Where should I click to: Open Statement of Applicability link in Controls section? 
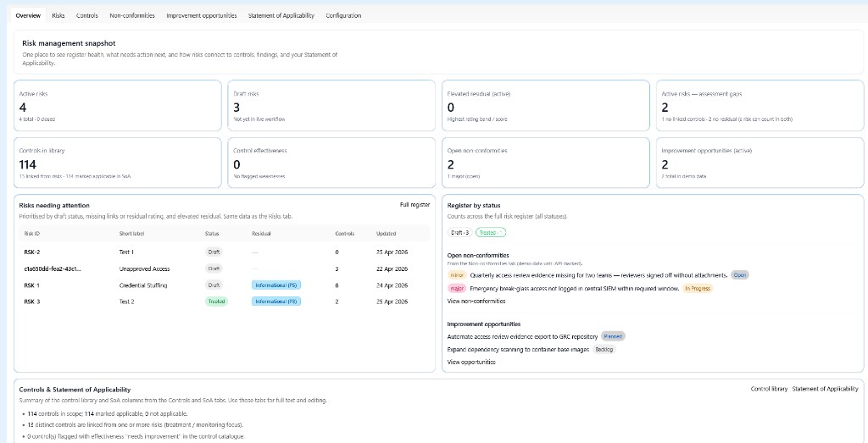826,389
